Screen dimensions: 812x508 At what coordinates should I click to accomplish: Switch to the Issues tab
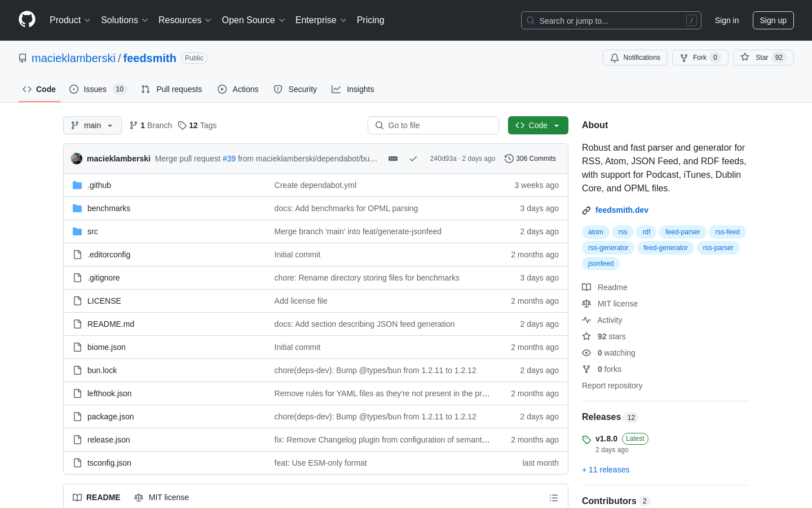(x=98, y=89)
